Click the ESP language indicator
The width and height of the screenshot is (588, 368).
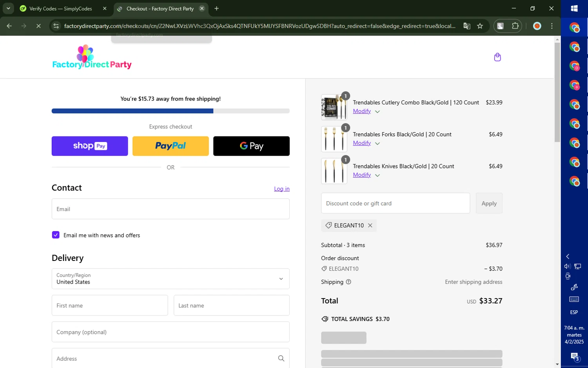point(574,312)
